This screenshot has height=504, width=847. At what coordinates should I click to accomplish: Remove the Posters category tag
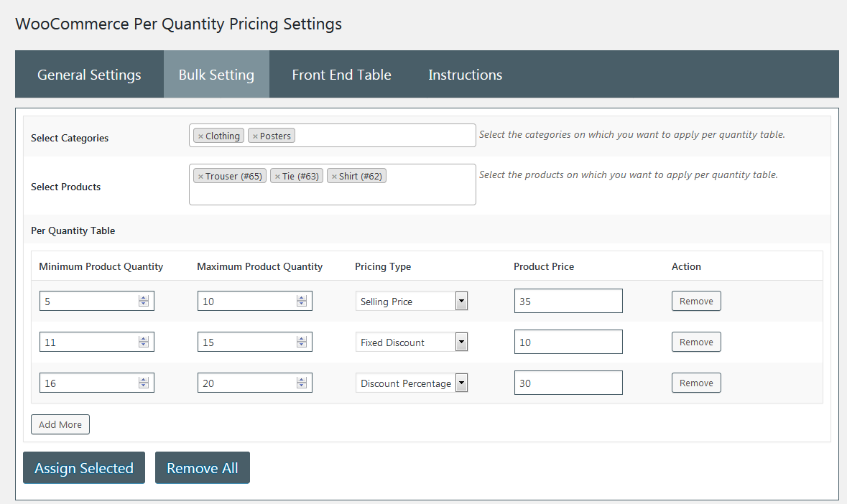coord(256,135)
